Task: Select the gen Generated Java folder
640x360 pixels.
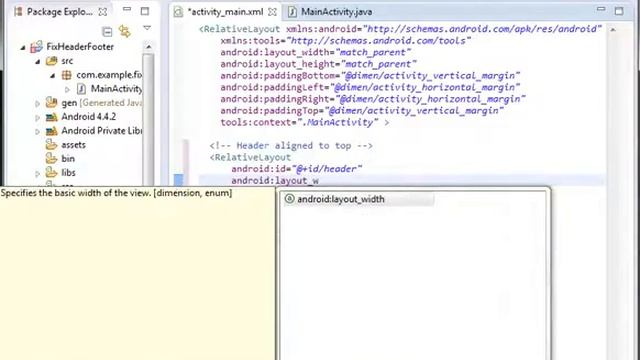Action: [102, 103]
